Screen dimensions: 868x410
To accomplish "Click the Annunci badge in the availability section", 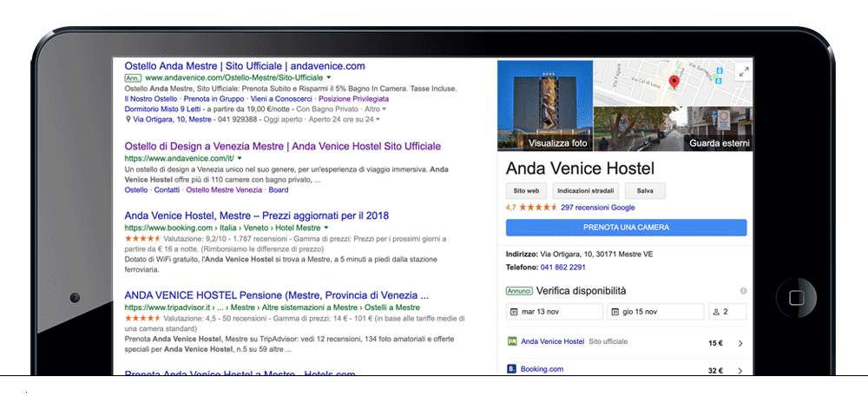I will coord(519,291).
